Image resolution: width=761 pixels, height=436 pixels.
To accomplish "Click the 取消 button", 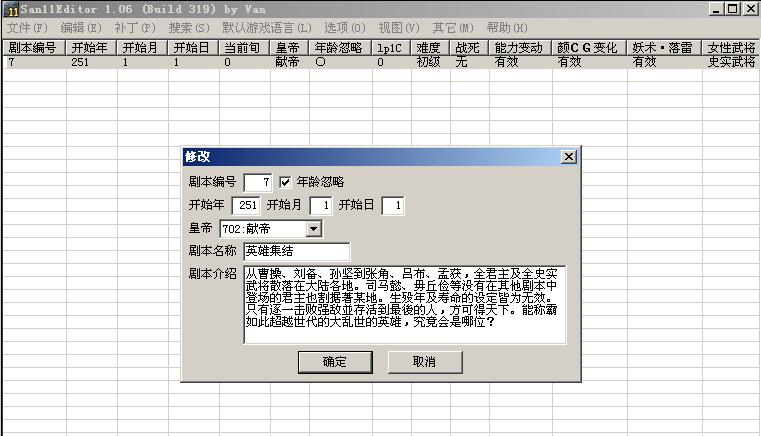I will tap(423, 362).
